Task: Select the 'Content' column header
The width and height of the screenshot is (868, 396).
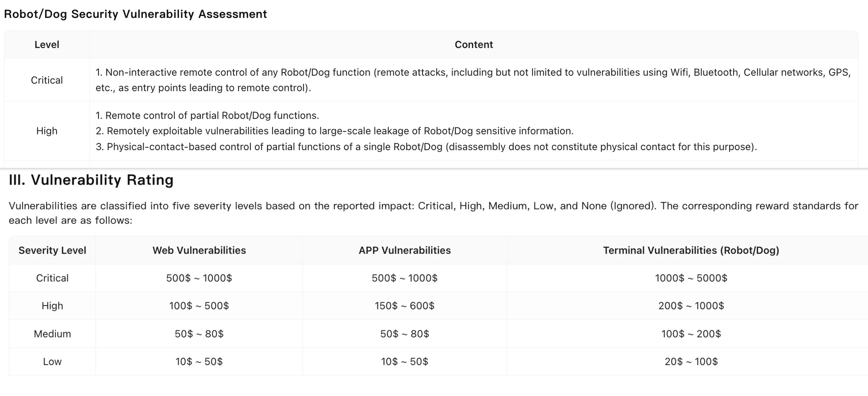Action: 473,45
